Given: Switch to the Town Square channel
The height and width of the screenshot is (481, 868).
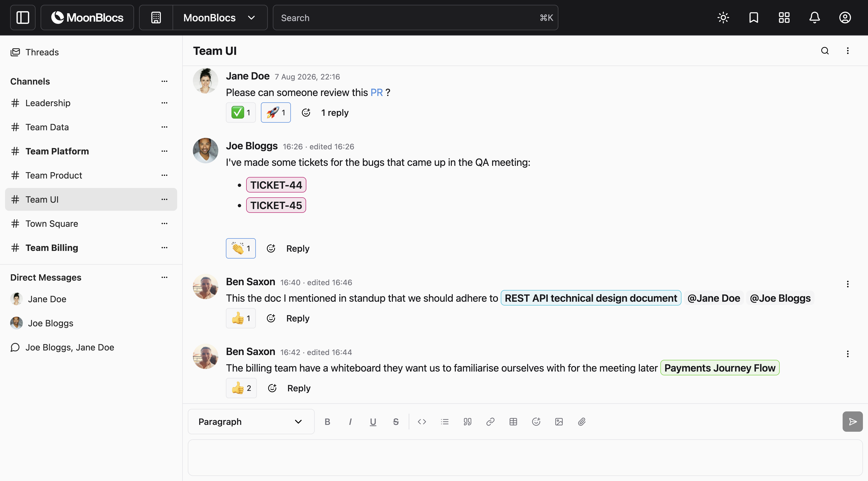Looking at the screenshot, I should click(91, 224).
